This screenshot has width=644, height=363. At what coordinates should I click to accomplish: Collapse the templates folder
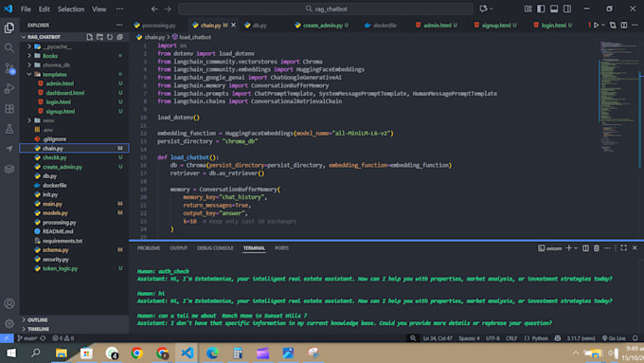pos(29,74)
